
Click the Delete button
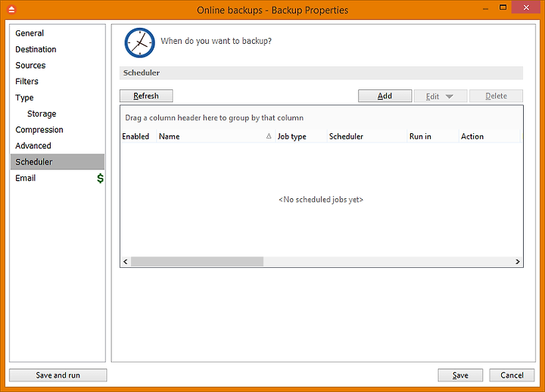496,96
